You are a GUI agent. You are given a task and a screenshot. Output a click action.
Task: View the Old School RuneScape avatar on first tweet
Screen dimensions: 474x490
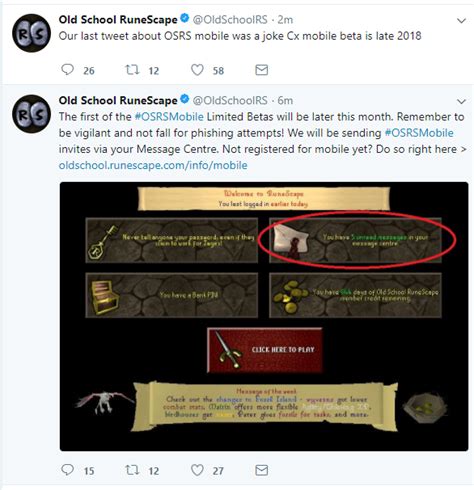point(31,33)
